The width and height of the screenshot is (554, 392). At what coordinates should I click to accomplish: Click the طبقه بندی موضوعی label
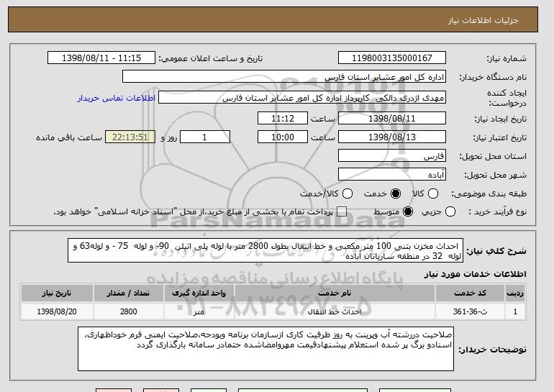[489, 193]
